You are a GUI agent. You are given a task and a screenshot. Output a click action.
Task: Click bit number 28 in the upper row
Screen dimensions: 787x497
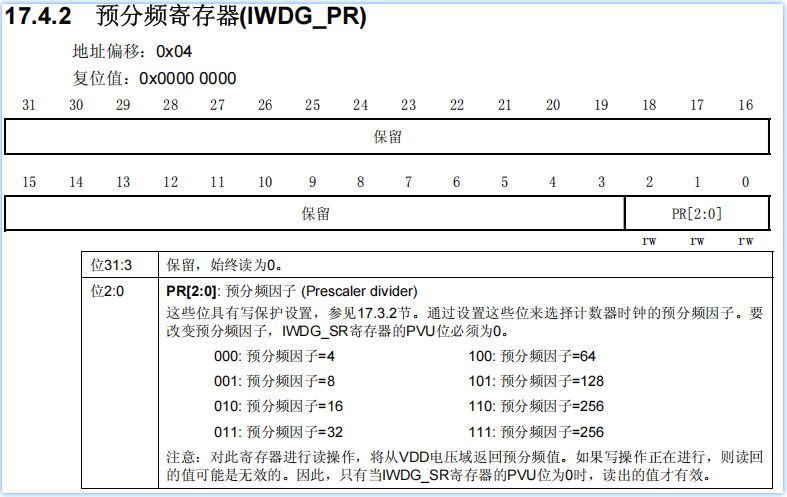pyautogui.click(x=170, y=105)
